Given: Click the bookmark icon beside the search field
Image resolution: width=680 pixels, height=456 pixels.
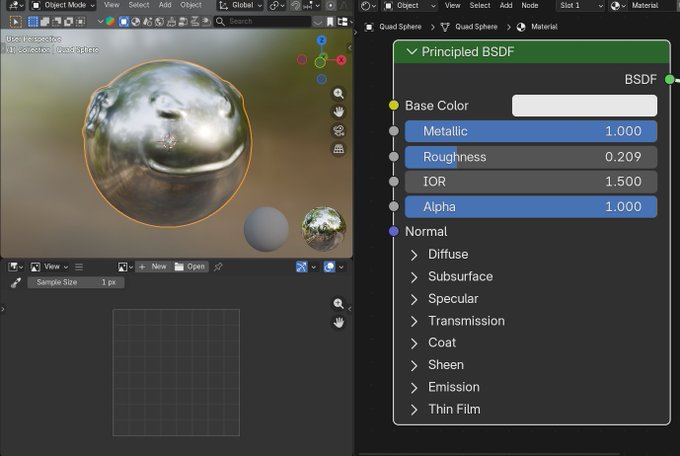Looking at the screenshot, I should click(330, 21).
